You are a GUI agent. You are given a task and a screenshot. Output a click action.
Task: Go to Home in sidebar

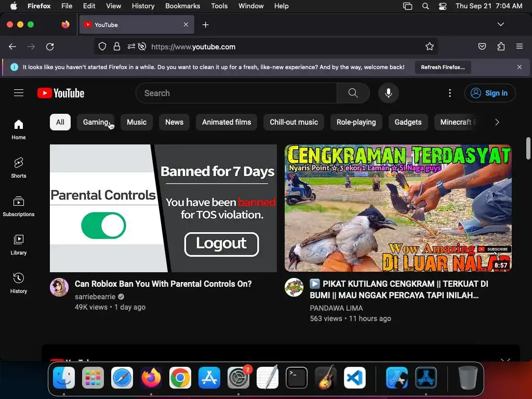tap(19, 129)
